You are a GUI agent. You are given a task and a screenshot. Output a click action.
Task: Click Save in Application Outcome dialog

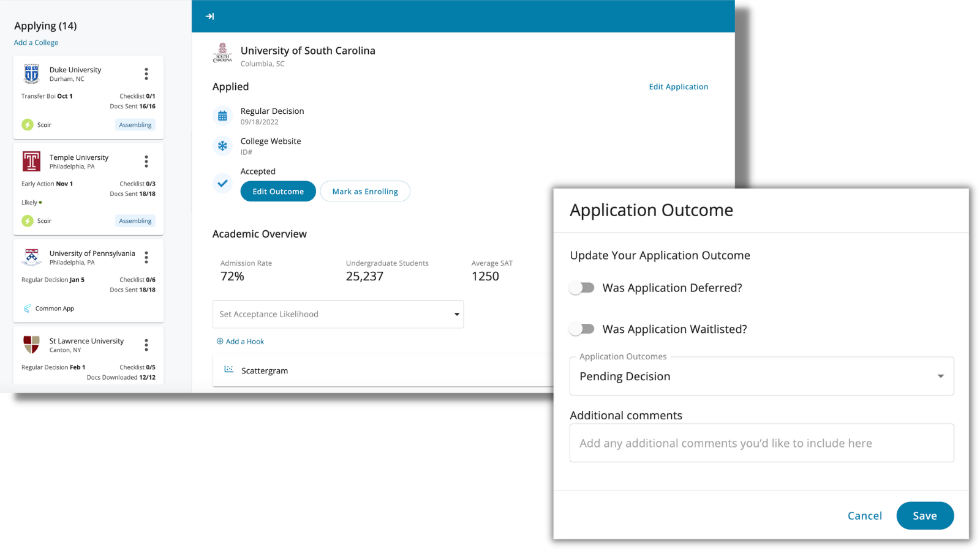click(x=925, y=516)
